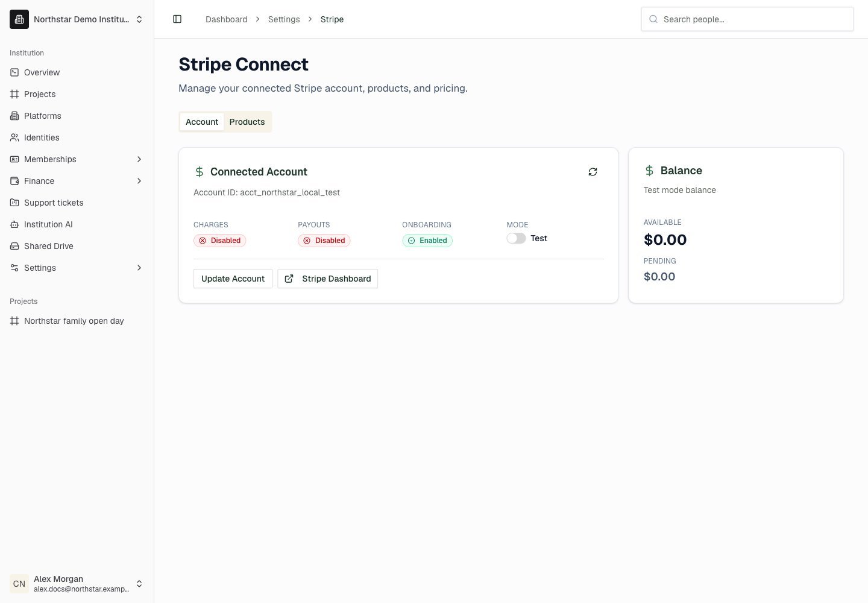Expand the Finance submenu chevron

[139, 181]
